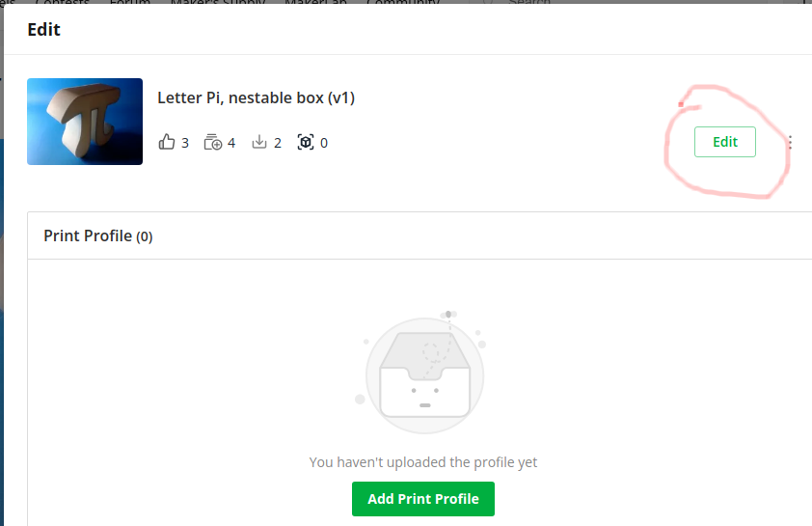Open the MakerLab navigation item
Screen dimensions: 812x526
pos(315,2)
